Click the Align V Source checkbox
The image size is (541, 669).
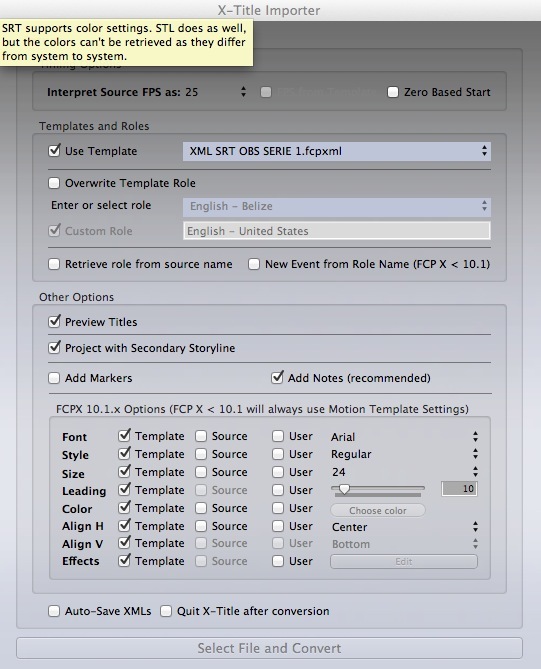pos(201,543)
